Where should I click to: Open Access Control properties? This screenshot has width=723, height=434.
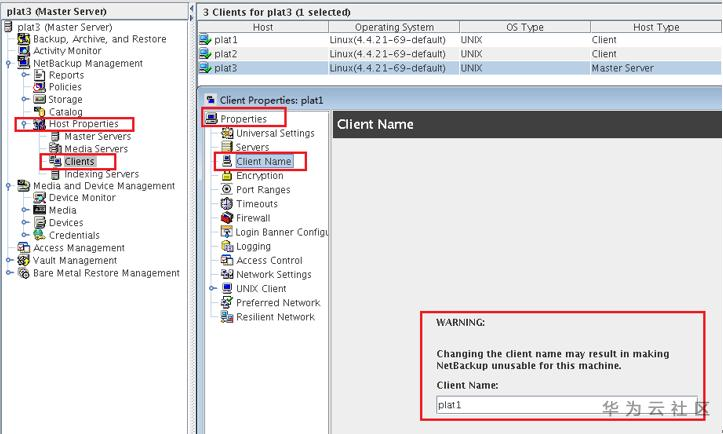click(x=269, y=260)
